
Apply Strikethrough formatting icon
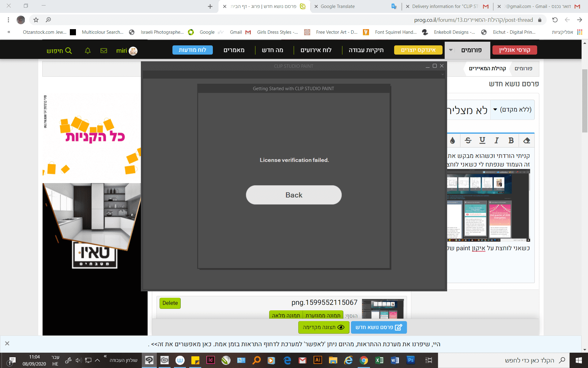point(468,140)
